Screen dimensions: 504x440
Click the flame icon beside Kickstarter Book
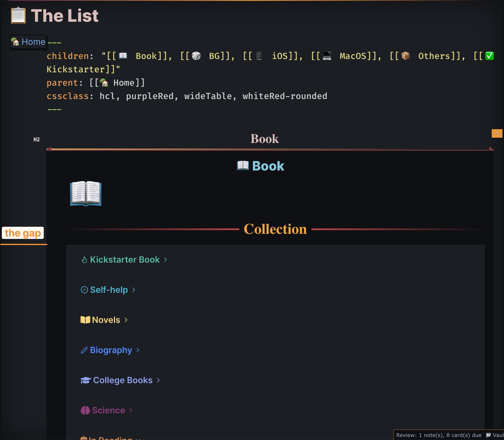click(x=84, y=260)
